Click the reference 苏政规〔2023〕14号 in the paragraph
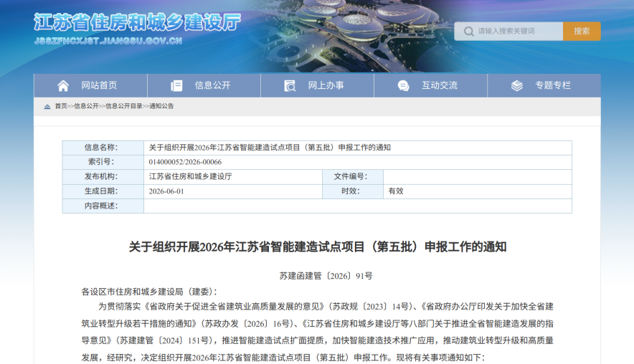Viewport: 634px width, 364px height. click(372, 307)
